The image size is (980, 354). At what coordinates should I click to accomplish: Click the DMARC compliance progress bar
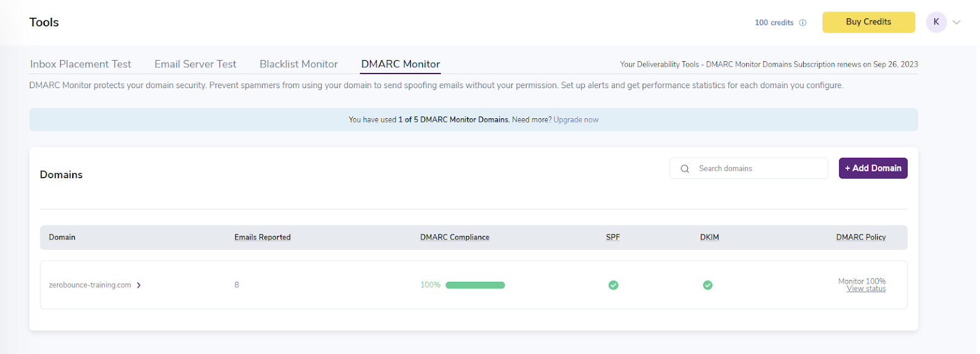[x=475, y=285]
